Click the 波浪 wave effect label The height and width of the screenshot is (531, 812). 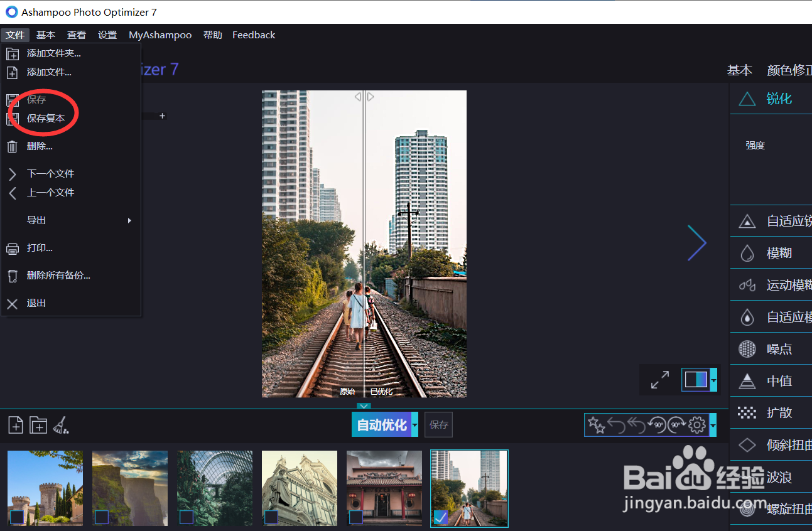tap(779, 478)
